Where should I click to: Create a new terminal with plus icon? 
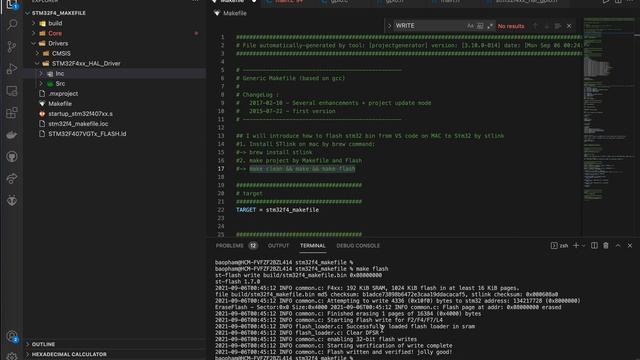tap(576, 245)
